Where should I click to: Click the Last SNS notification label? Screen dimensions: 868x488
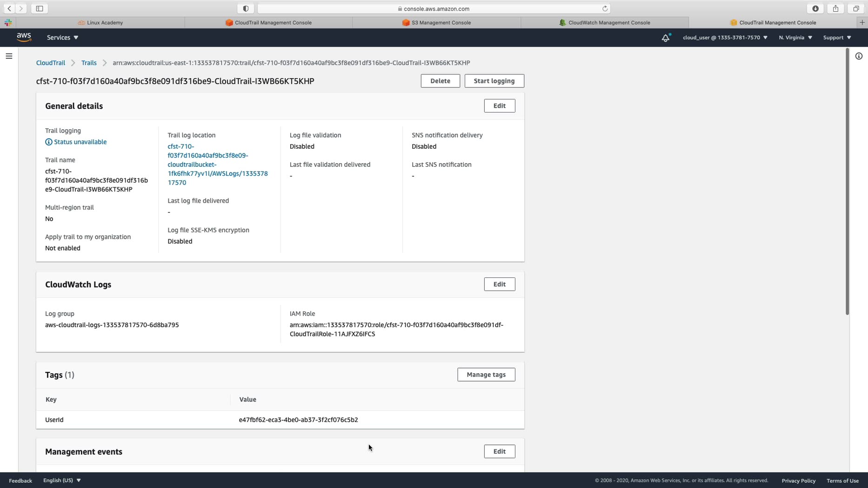click(441, 165)
